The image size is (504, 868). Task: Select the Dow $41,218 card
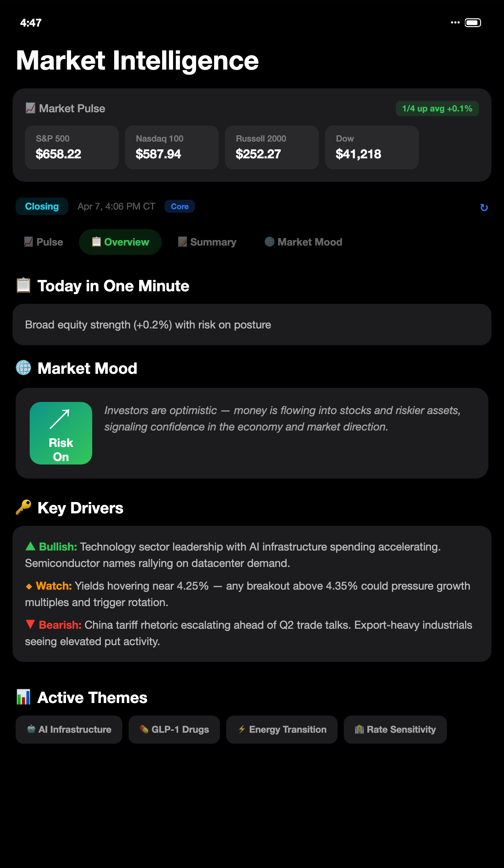coord(372,147)
